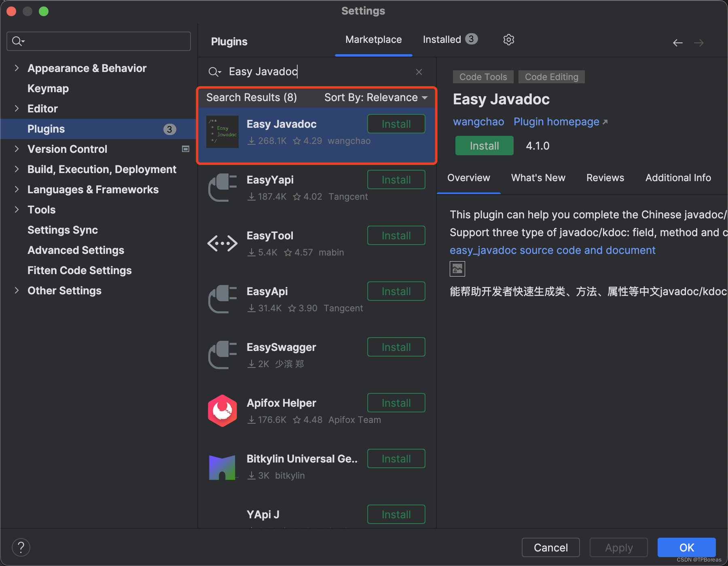The image size is (728, 566).
Task: Open the Reviews tab for Easy Javadoc
Action: (605, 177)
